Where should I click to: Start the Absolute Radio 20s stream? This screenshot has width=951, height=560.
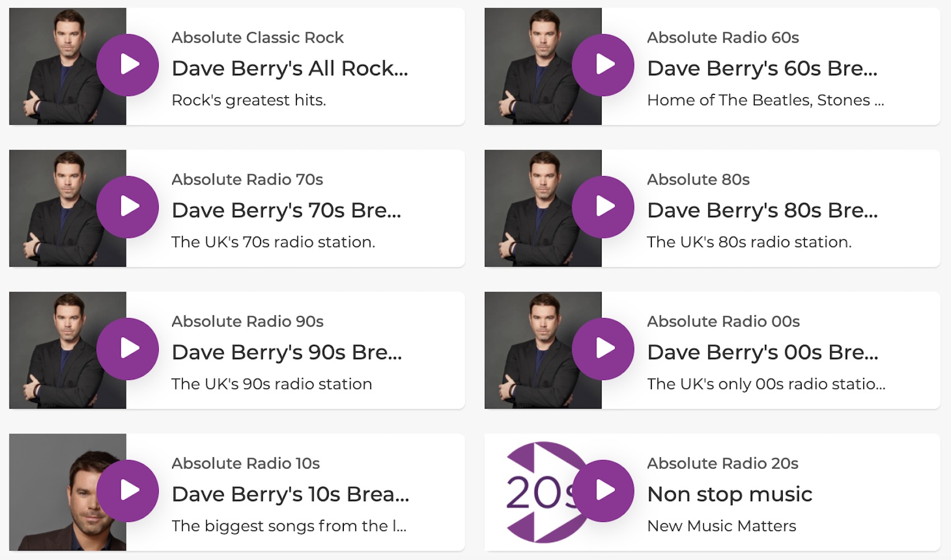coord(603,490)
